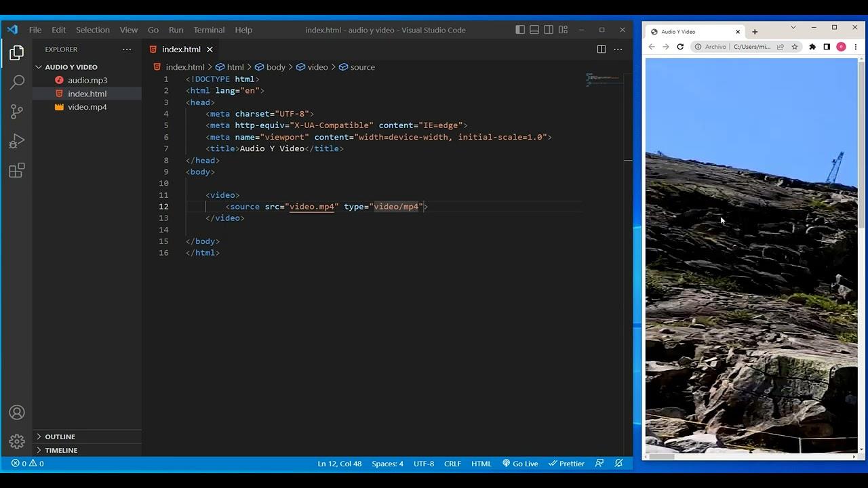
Task: Open the Go menu
Action: [x=153, y=30]
